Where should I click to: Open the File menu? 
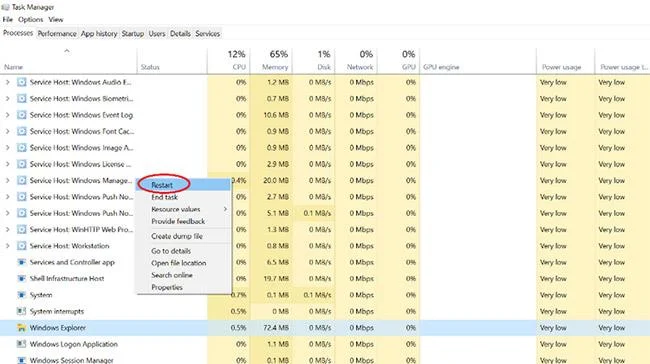pyautogui.click(x=7, y=19)
